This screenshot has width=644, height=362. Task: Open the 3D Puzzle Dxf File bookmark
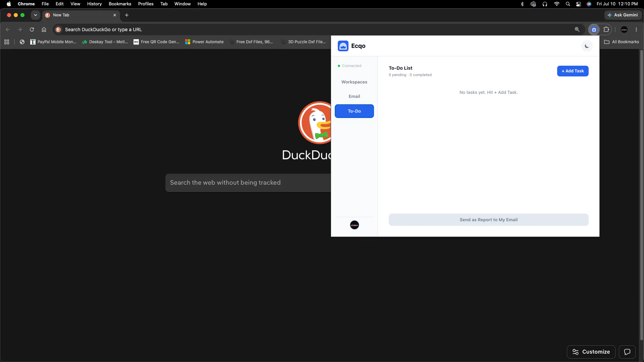pos(304,42)
